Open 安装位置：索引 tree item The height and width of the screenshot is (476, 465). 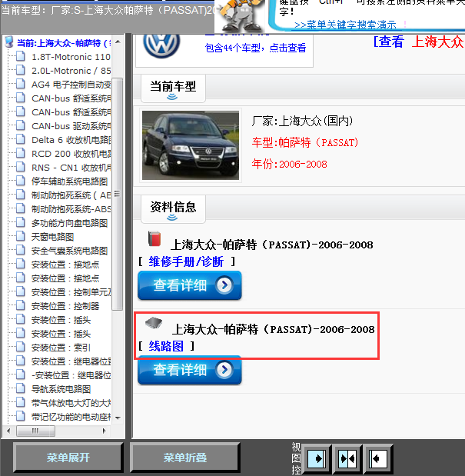pyautogui.click(x=61, y=348)
